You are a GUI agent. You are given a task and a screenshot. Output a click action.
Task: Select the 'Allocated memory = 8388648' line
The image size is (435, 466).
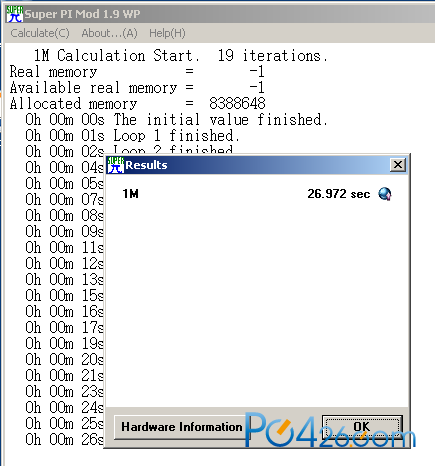137,104
